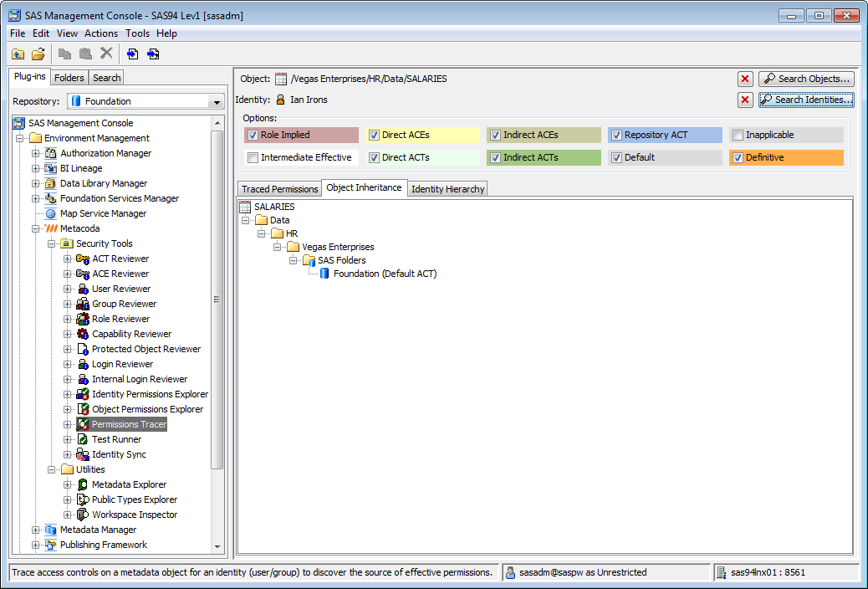Click the Delete X toolbar icon

pos(106,54)
